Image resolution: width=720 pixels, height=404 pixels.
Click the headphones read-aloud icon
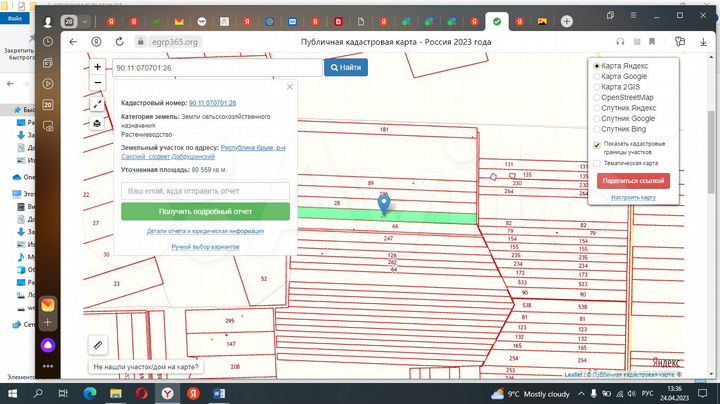[620, 42]
